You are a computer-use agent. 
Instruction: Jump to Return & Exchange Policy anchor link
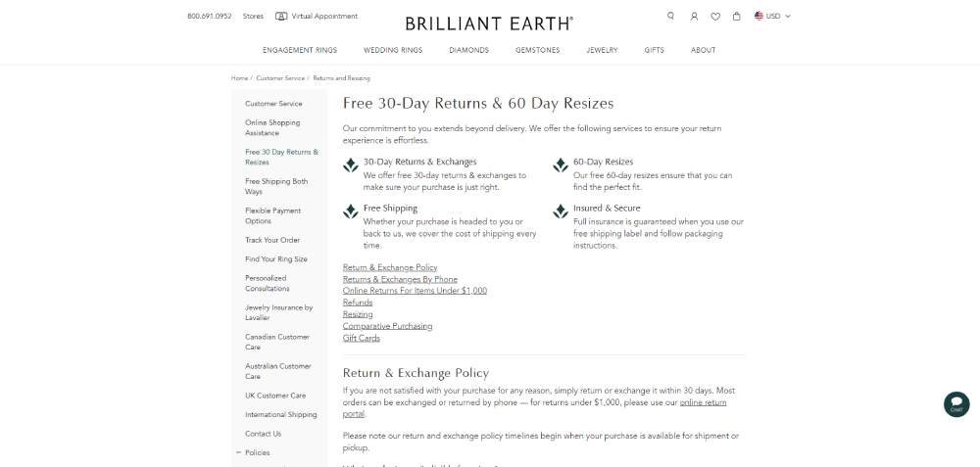[390, 267]
